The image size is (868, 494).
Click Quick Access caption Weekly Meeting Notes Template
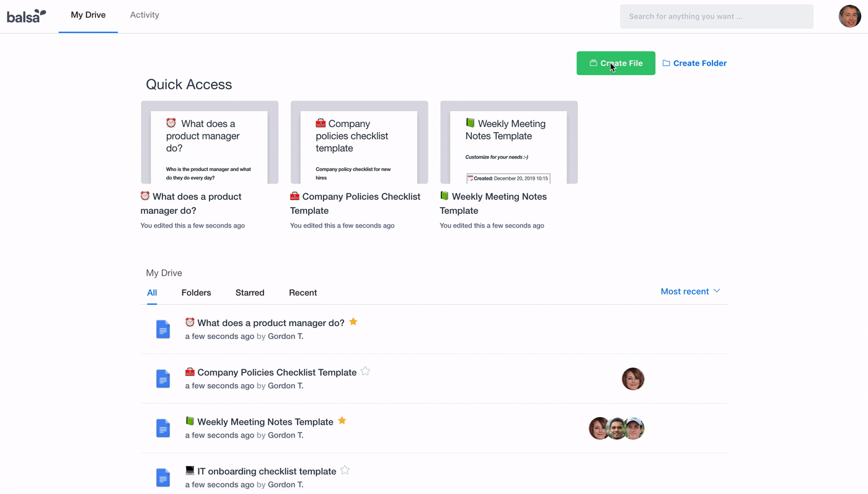pos(494,203)
